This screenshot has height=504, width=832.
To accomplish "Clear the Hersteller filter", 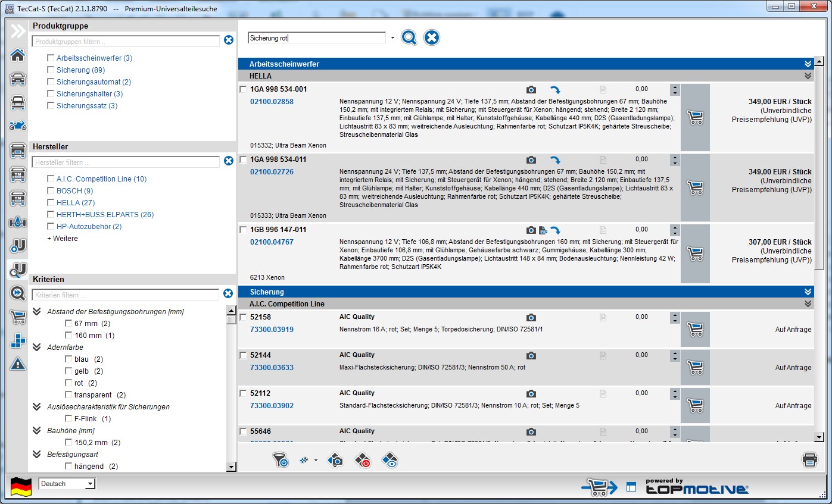I will pos(228,161).
